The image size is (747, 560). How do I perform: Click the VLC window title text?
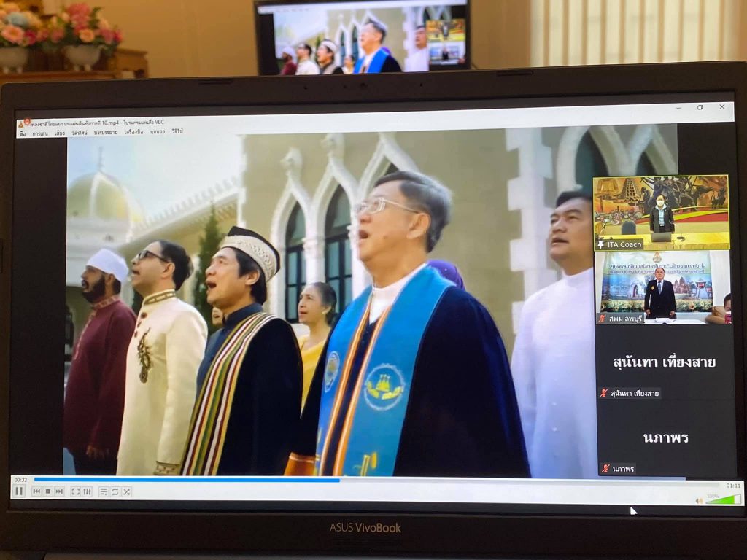[x=97, y=122]
